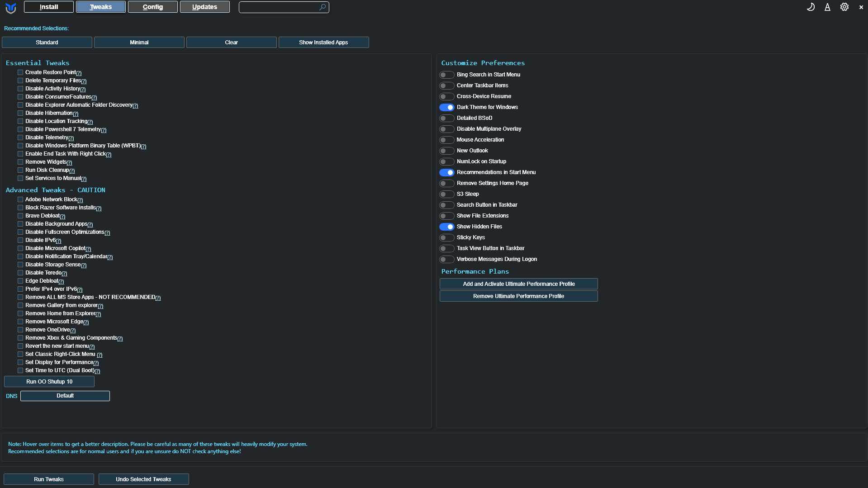This screenshot has width=868, height=488.
Task: Enable Show File Extensions toggle
Action: [447, 216]
